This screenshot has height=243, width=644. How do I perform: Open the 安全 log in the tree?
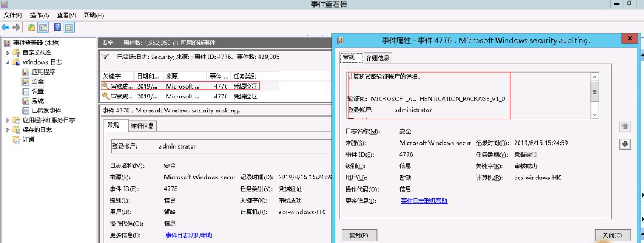[38, 81]
